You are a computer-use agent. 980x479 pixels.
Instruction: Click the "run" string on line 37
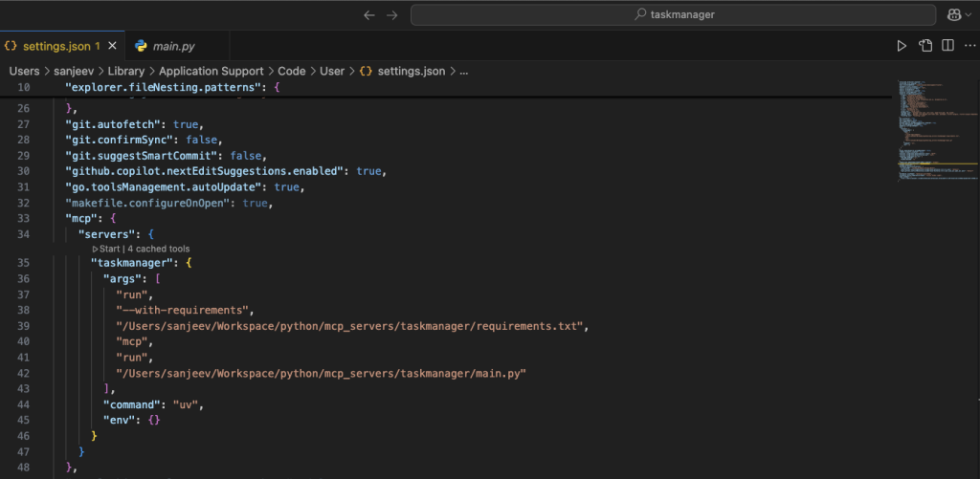click(134, 294)
